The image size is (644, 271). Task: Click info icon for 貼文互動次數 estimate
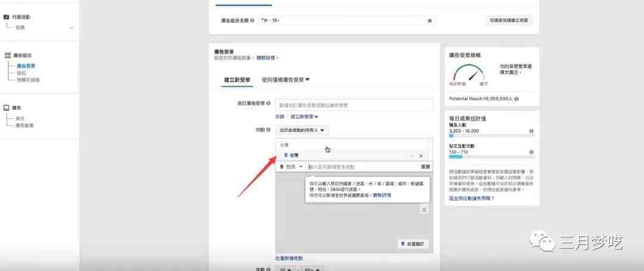click(x=531, y=152)
